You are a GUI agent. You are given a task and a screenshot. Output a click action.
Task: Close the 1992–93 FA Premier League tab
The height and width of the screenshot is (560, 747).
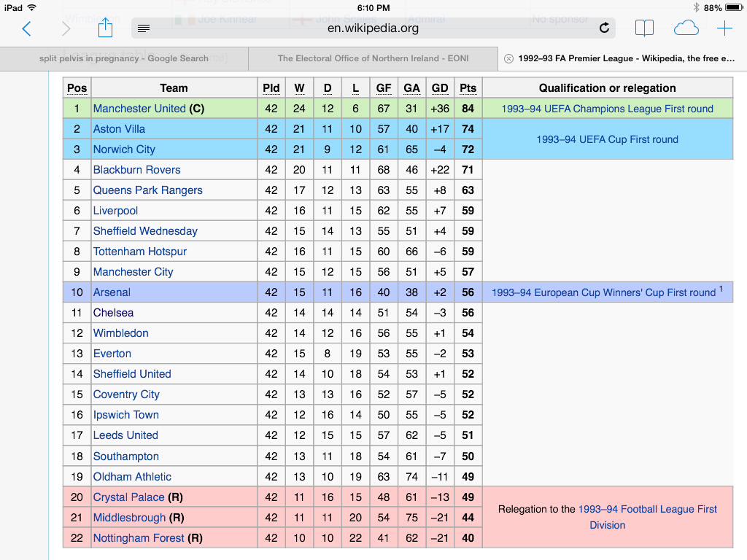[508, 58]
